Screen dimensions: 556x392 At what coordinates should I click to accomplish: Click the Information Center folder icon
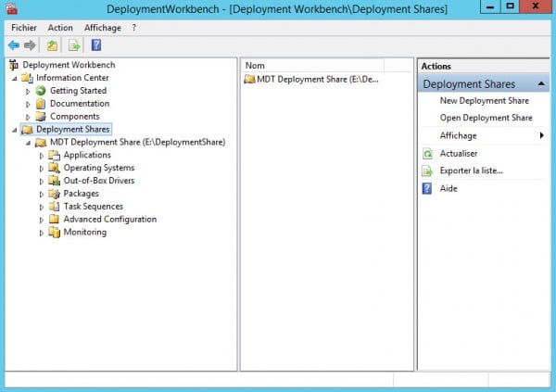coord(27,78)
